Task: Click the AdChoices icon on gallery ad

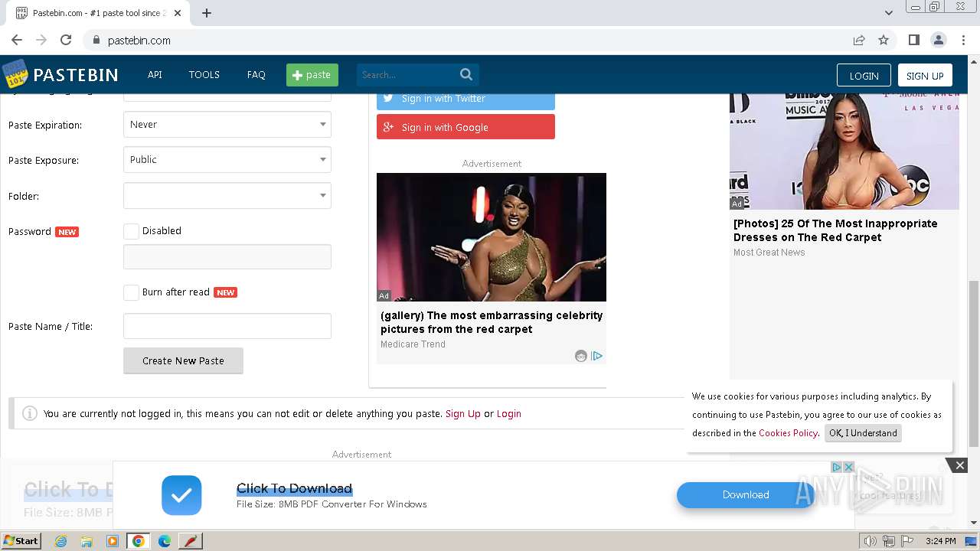Action: pyautogui.click(x=597, y=356)
